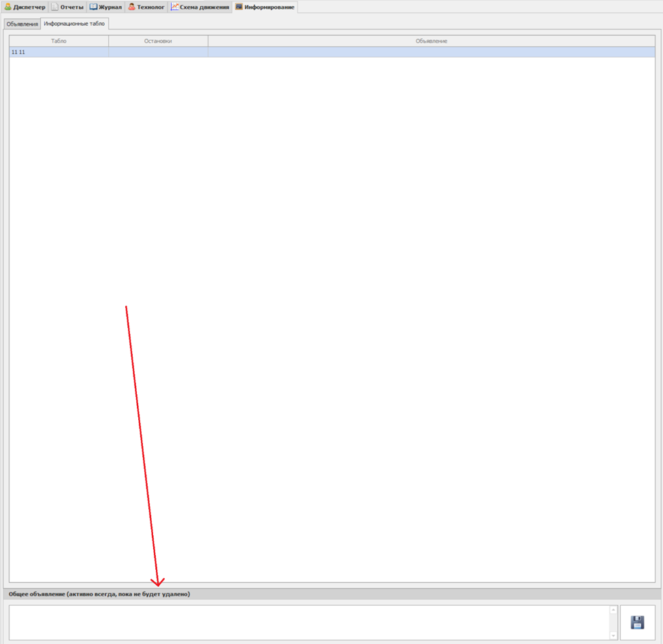Click the Остановки column header
The image size is (663, 644).
pyautogui.click(x=158, y=42)
